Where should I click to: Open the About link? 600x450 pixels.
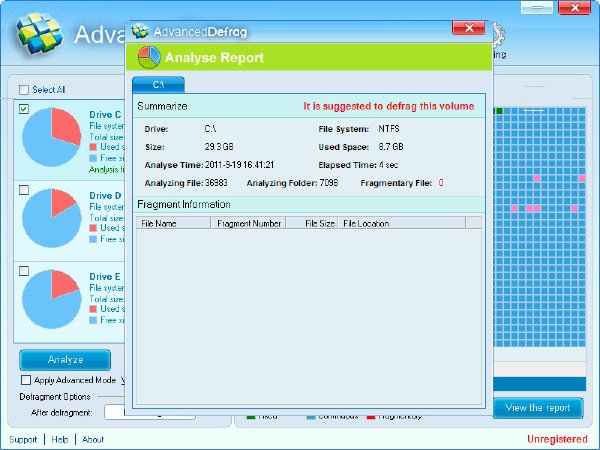tap(93, 439)
